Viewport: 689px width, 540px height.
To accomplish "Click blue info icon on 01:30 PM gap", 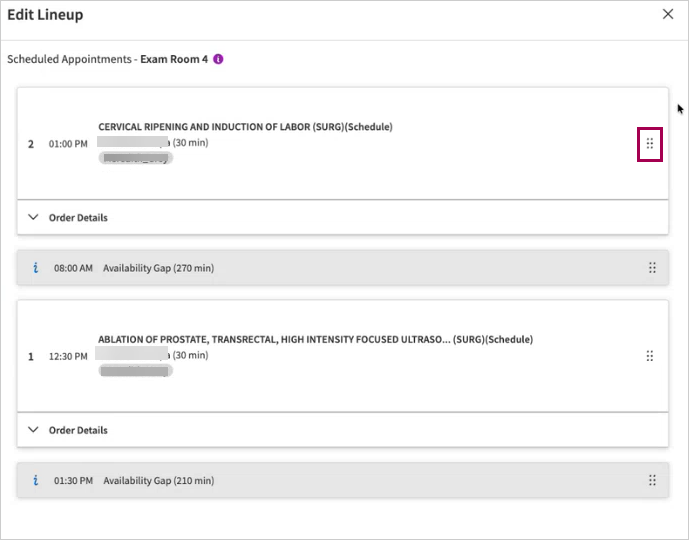I will (x=36, y=481).
